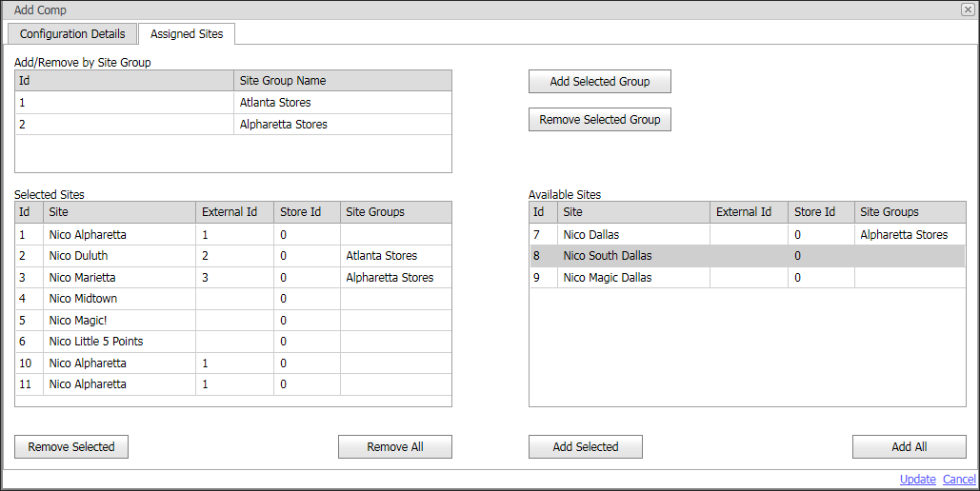The image size is (980, 491).
Task: Select Nico Magic! in Selected Sites
Action: pos(233,321)
